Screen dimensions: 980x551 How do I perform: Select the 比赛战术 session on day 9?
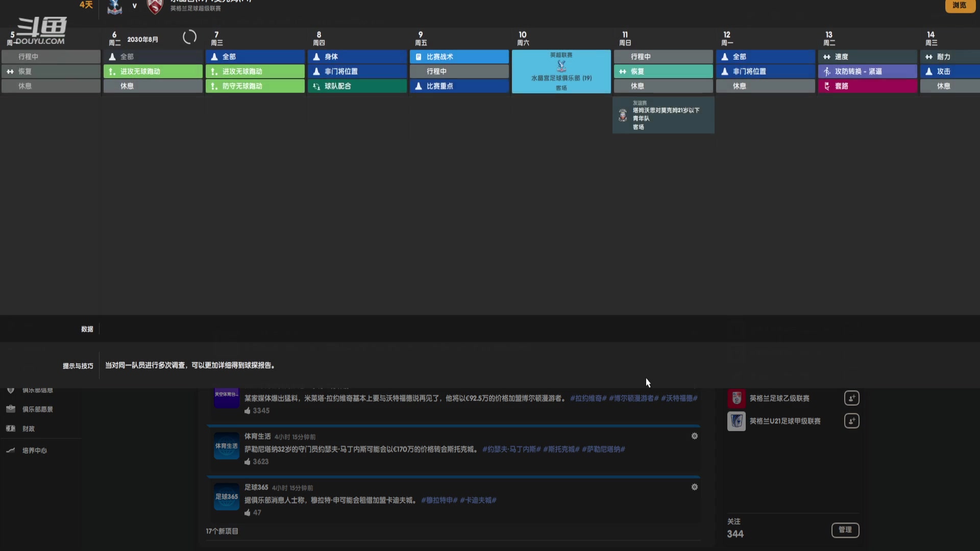point(459,57)
